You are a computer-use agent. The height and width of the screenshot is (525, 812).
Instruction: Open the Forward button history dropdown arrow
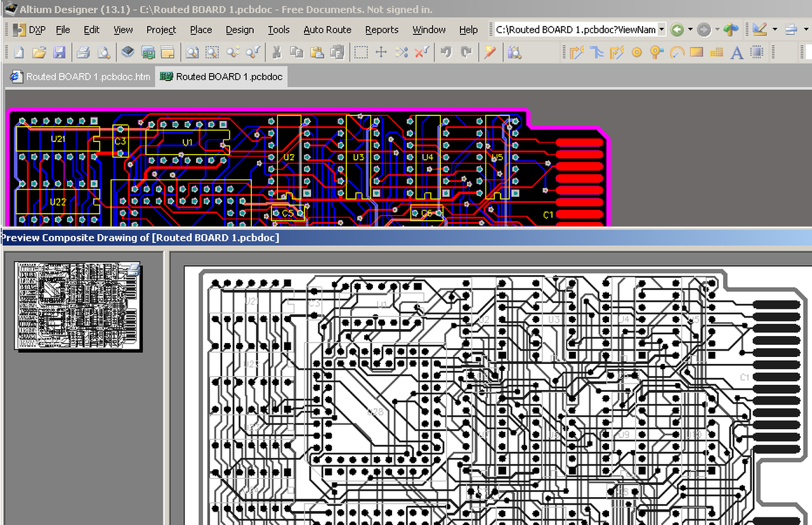tap(717, 29)
